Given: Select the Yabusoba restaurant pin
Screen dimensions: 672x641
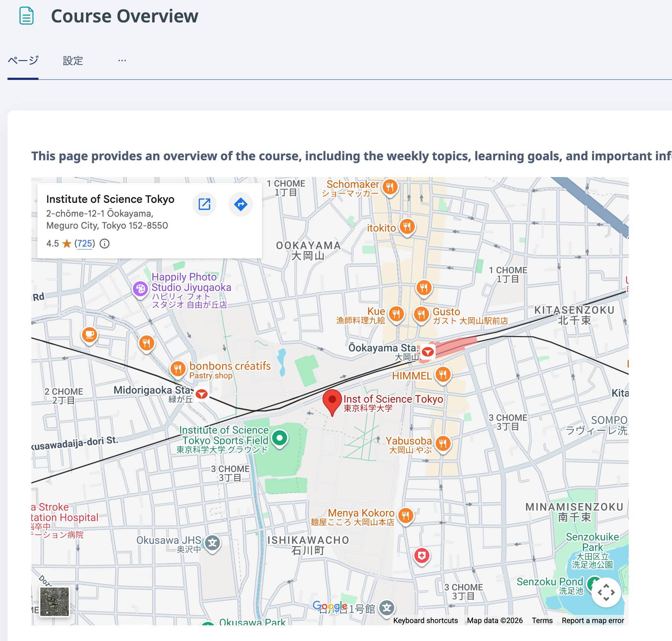Looking at the screenshot, I should point(443,444).
